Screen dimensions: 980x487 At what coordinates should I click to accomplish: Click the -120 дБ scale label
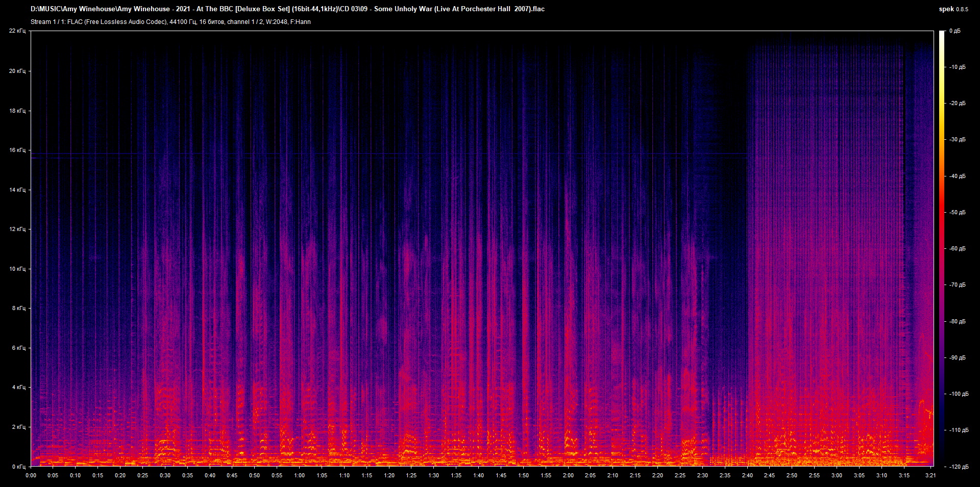click(958, 467)
